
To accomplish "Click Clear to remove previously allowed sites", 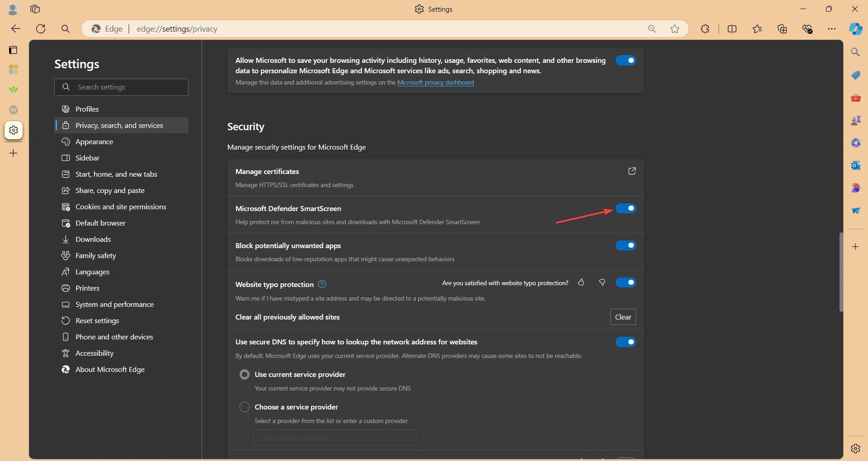I will coord(623,317).
